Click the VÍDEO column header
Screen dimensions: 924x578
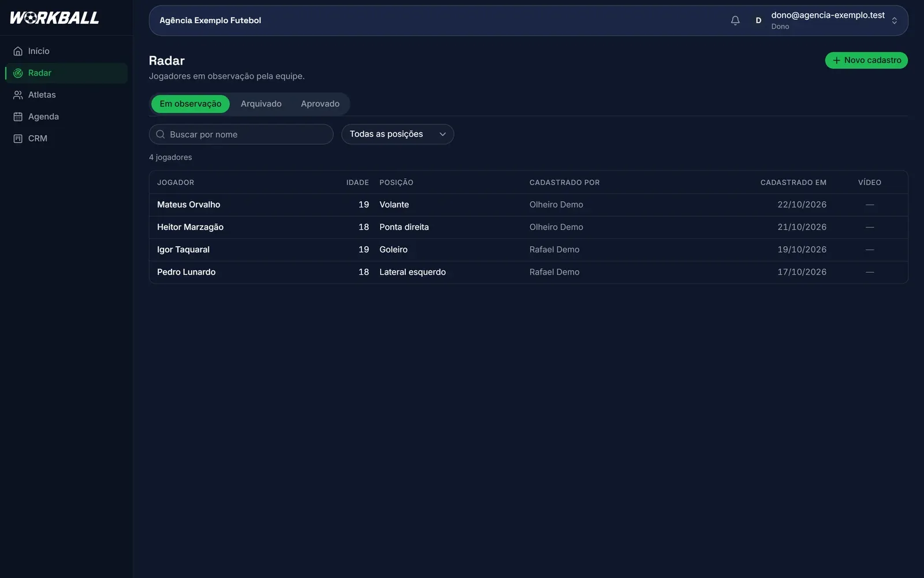click(x=869, y=183)
